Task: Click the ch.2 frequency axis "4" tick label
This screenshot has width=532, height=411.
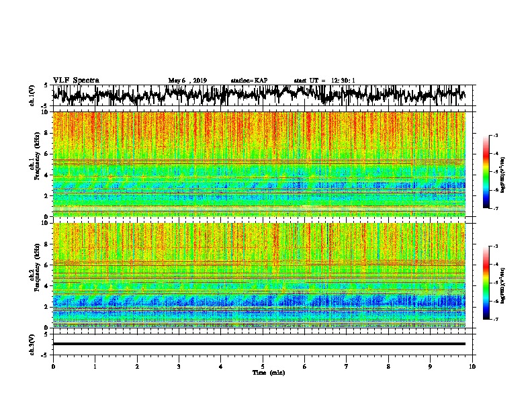Action: [x=47, y=286]
